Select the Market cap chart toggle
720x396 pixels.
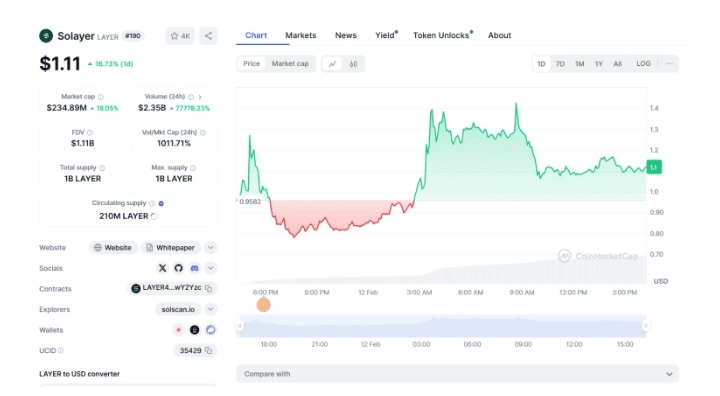click(x=290, y=64)
